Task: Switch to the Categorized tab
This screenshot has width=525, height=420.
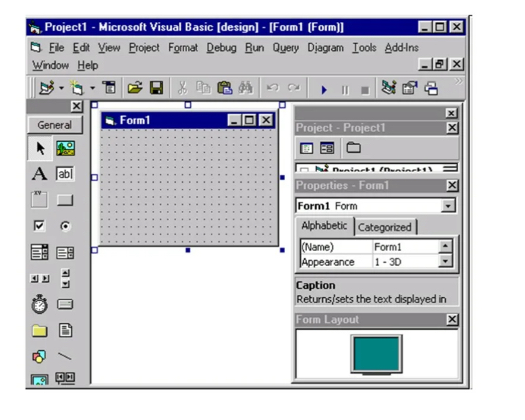Action: pyautogui.click(x=385, y=228)
